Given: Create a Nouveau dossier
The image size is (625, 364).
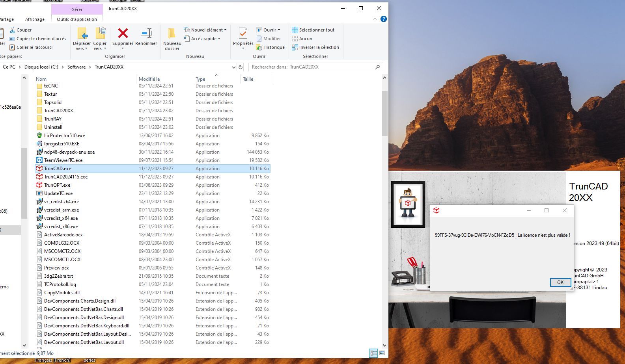Looking at the screenshot, I should coord(172,39).
